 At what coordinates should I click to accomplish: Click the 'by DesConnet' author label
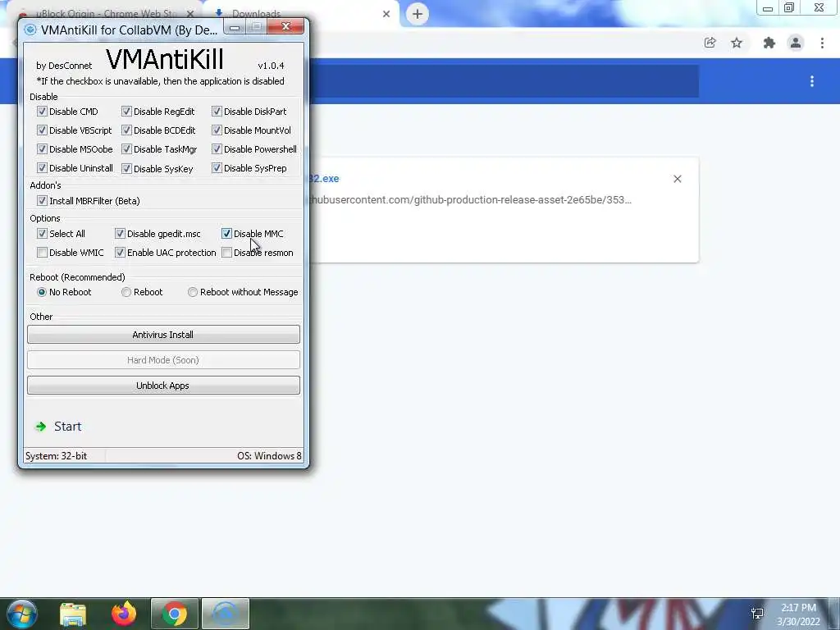(x=64, y=66)
